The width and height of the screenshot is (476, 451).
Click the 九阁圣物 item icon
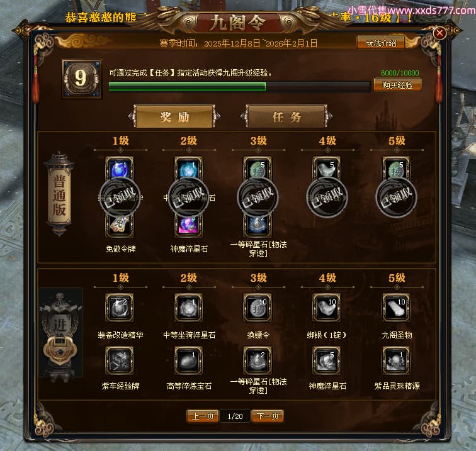pyautogui.click(x=396, y=307)
